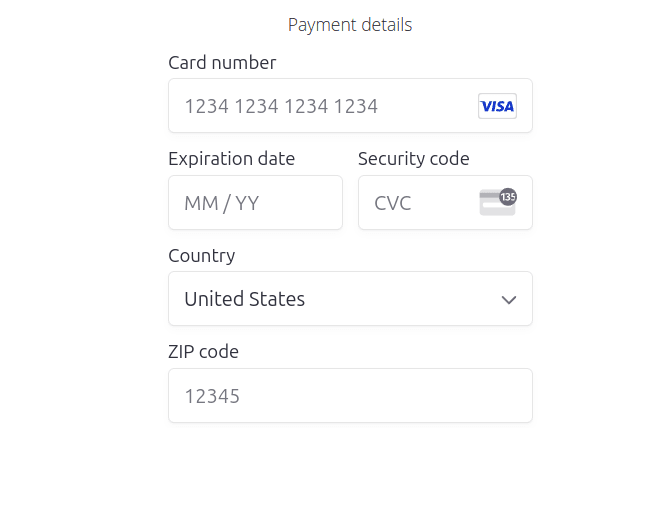Click the Country label text
The height and width of the screenshot is (514, 653).
[x=202, y=255]
